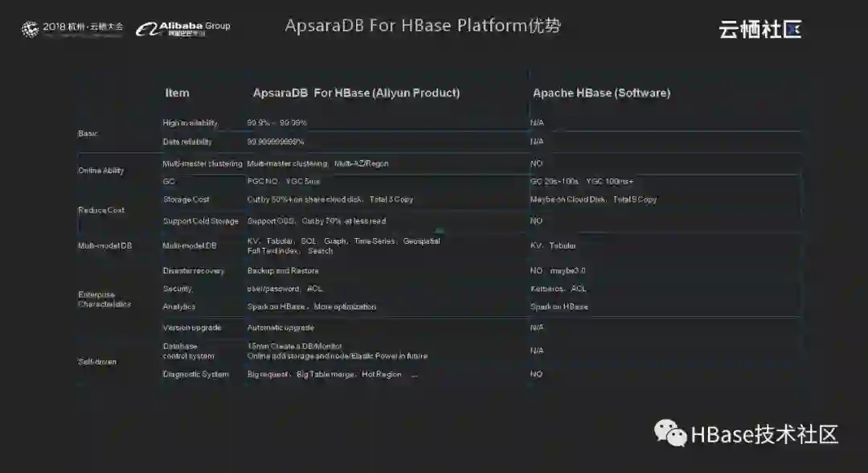
Task: Click the Reduce Cost category label
Action: tap(100, 210)
